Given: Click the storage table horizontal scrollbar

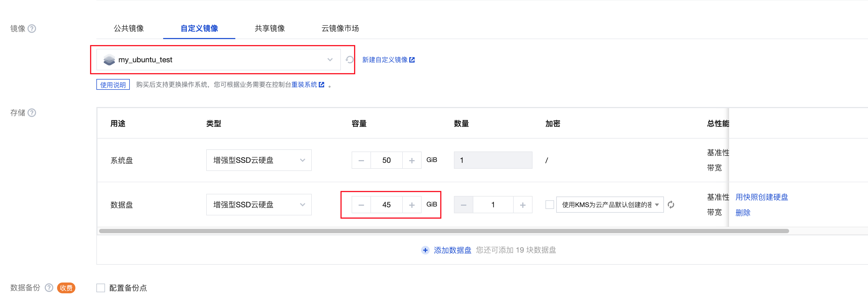Looking at the screenshot, I should tap(443, 231).
